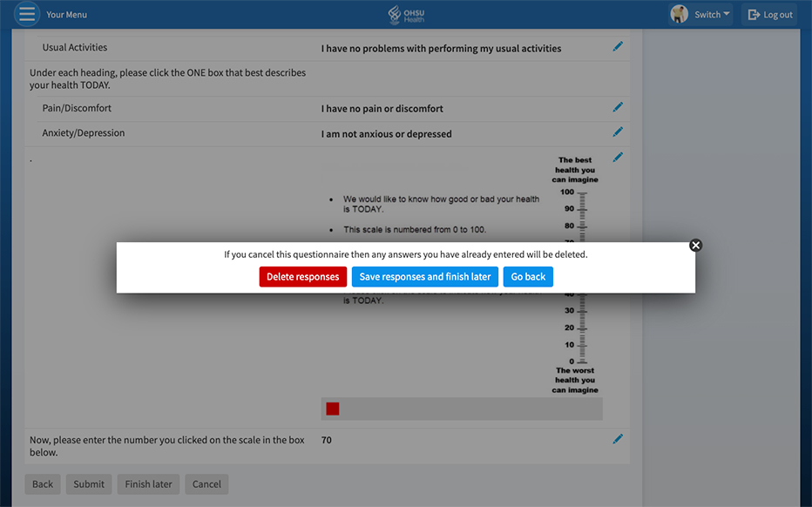Viewport: 812px width, 507px height.
Task: Click Go back in the dialog
Action: [x=528, y=277]
